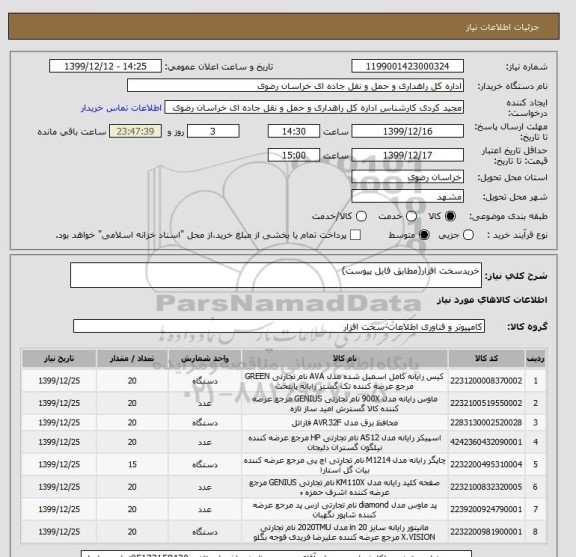The height and width of the screenshot is (557, 576).
Task: Select the جزیی purchase type radio
Action: 468,235
